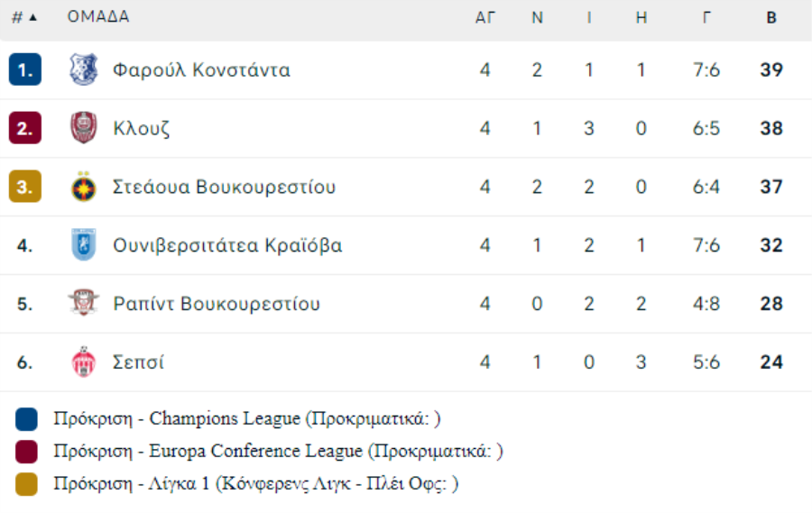Click Sepsi's 24 points value

coord(771,362)
